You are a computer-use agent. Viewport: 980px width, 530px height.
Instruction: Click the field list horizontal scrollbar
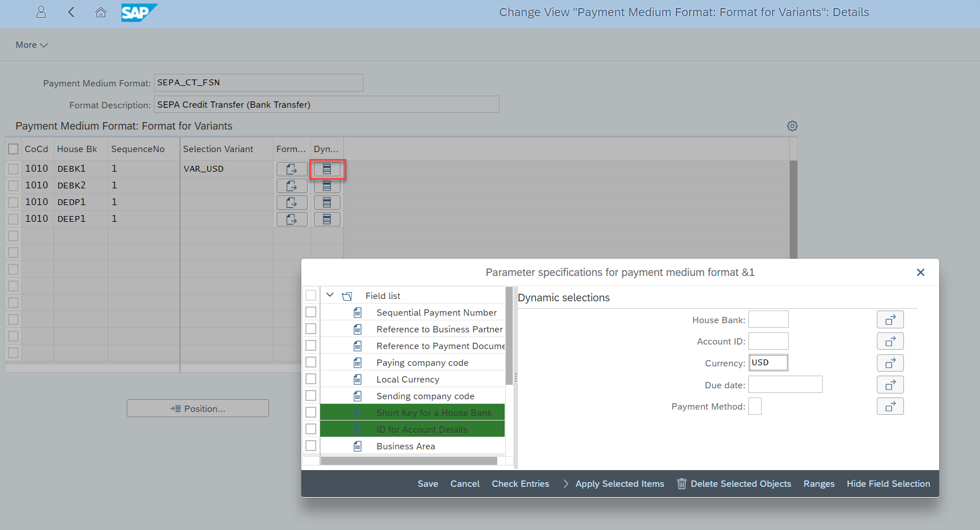click(408, 461)
